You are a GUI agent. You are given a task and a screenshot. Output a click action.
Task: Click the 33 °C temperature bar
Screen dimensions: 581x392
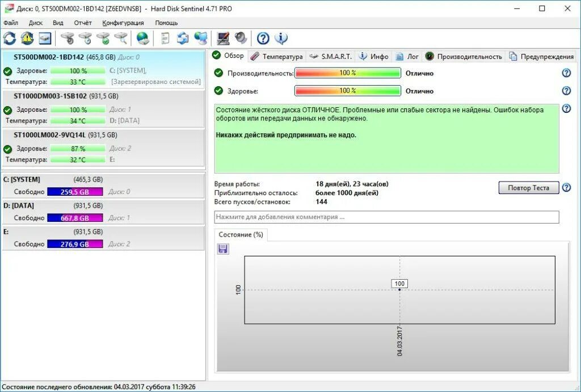[78, 82]
